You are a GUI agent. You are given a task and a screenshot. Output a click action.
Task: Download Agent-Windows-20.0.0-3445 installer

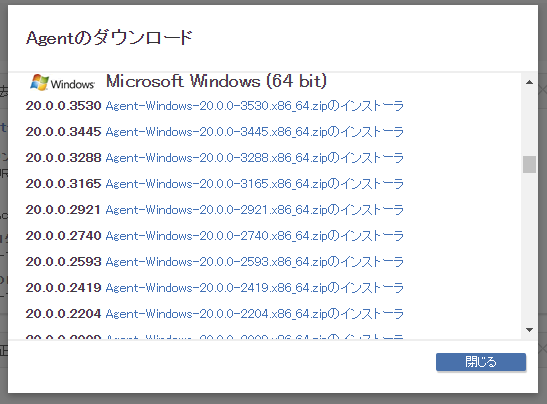click(254, 132)
